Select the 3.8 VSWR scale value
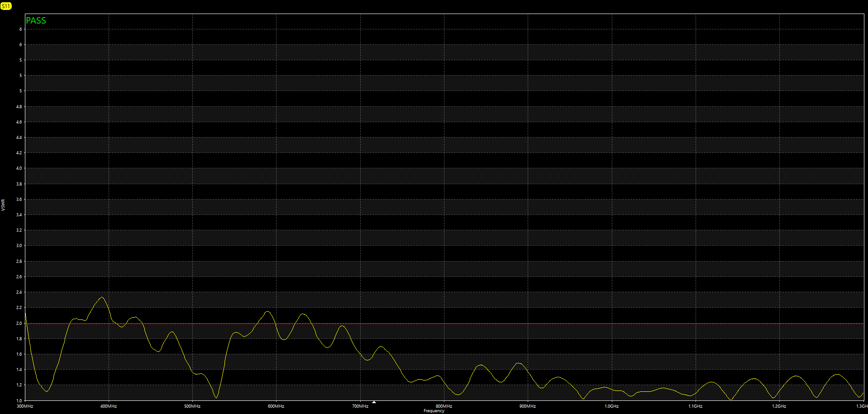This screenshot has height=414, width=868. point(19,184)
